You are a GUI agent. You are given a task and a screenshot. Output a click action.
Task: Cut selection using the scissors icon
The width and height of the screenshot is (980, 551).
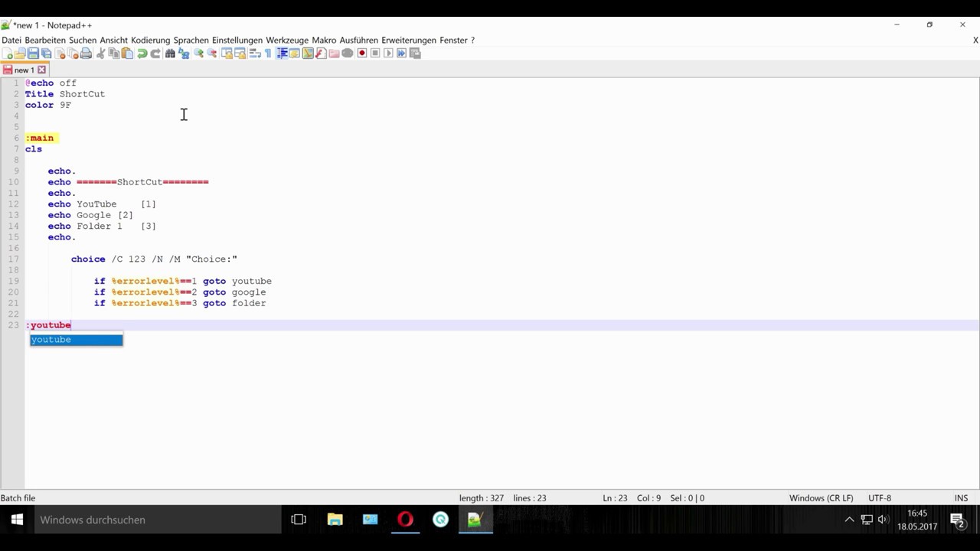pos(100,54)
